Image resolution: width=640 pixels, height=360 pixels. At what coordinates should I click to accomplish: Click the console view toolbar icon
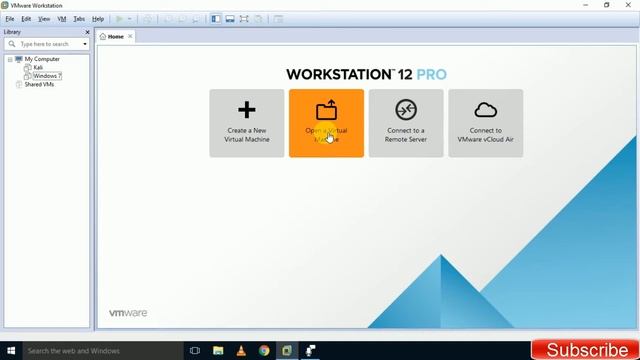click(278, 19)
